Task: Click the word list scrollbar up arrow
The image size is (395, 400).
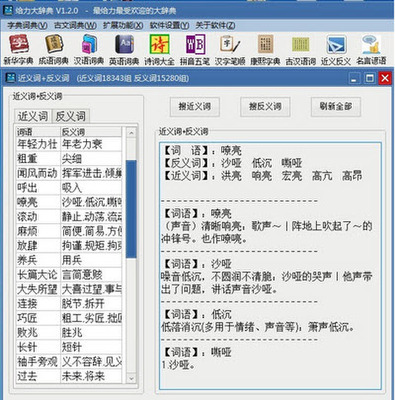Action: (x=131, y=133)
